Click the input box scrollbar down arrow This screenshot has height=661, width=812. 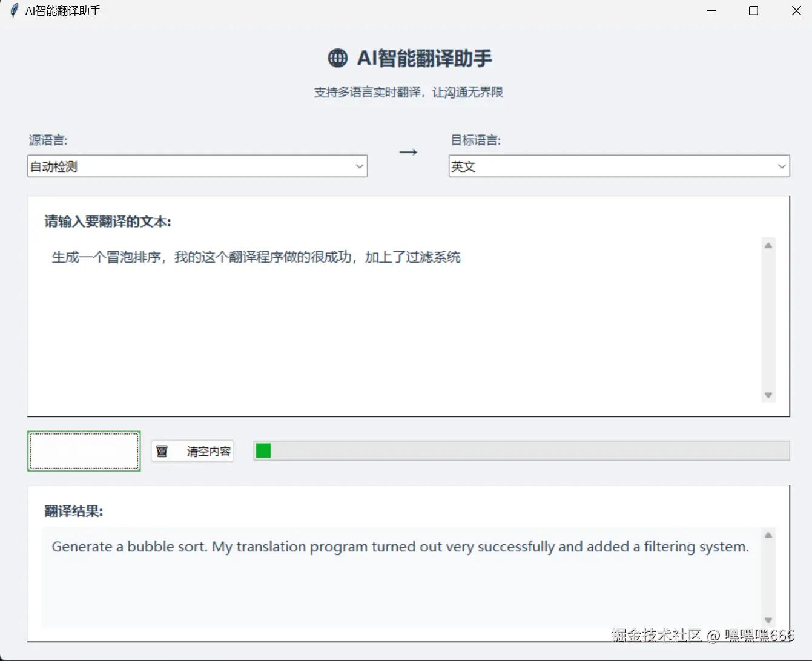768,396
